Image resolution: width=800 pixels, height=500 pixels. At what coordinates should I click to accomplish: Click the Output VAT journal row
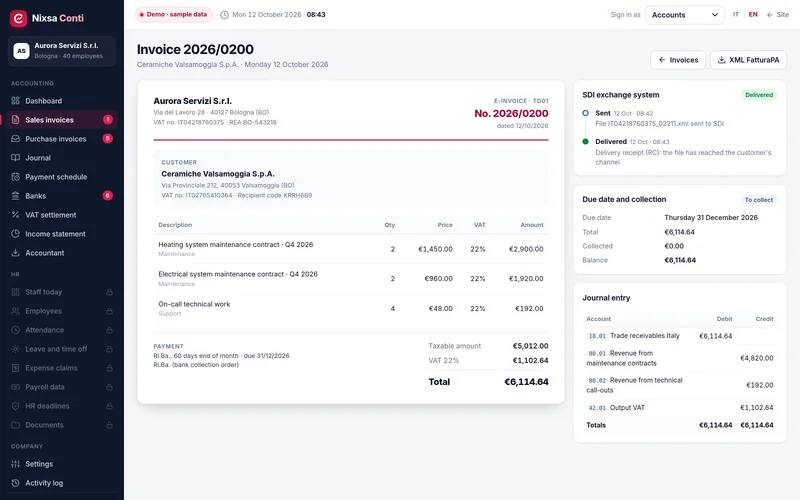[680, 408]
